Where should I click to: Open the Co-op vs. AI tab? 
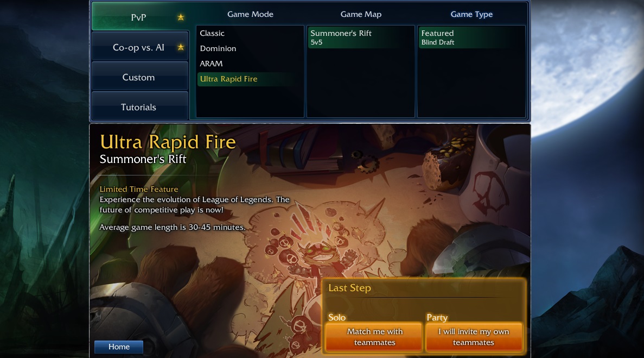point(140,47)
